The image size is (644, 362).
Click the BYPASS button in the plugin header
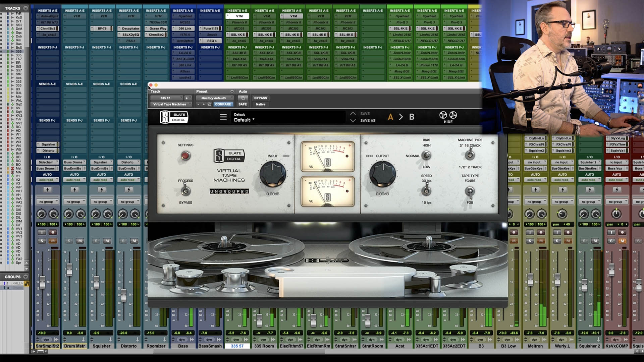(261, 98)
